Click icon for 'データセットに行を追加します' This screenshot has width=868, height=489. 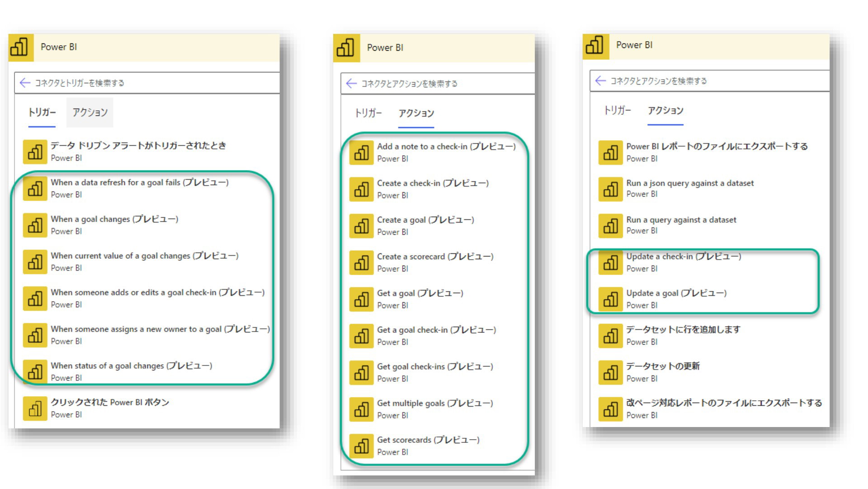[x=611, y=336]
